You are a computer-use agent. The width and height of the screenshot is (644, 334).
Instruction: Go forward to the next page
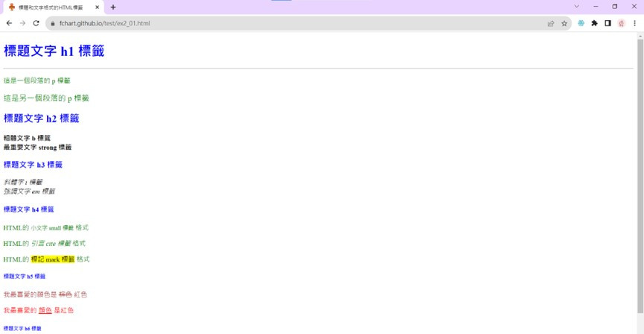click(x=22, y=23)
